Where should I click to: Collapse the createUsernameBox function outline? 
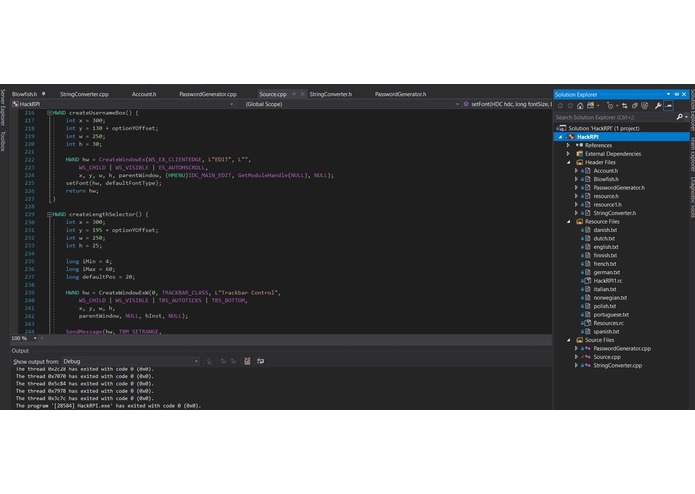(50, 113)
